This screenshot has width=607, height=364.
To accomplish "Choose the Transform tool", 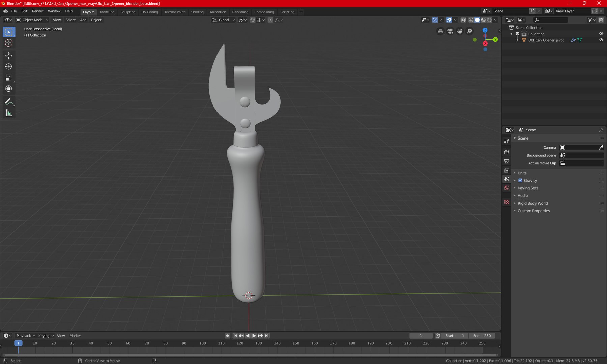I will click(x=9, y=89).
